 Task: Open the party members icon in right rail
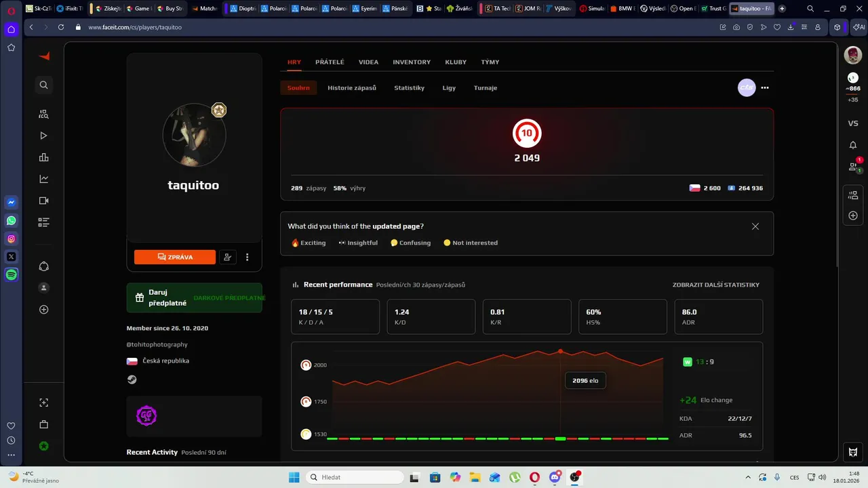pyautogui.click(x=853, y=195)
